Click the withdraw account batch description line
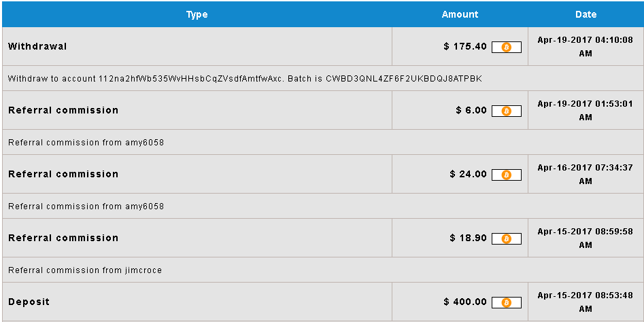This screenshot has height=322, width=644. (245, 78)
